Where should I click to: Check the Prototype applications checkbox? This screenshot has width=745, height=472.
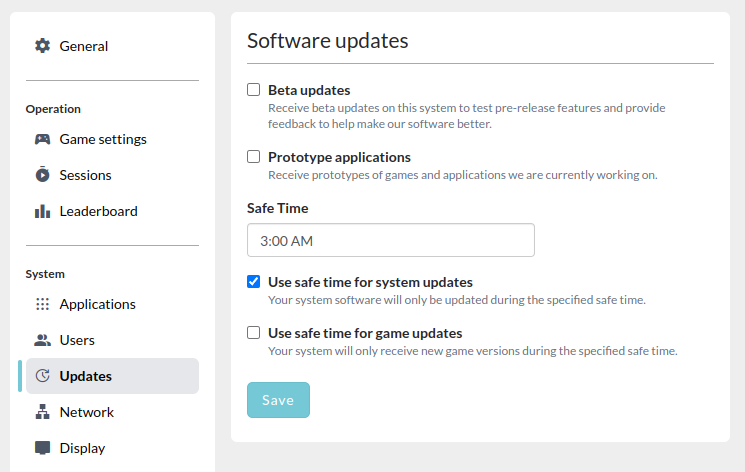point(253,156)
